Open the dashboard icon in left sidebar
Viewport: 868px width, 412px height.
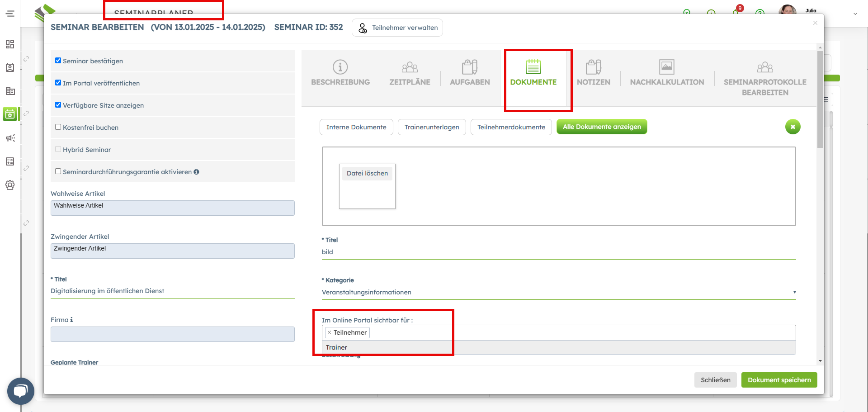(x=10, y=44)
